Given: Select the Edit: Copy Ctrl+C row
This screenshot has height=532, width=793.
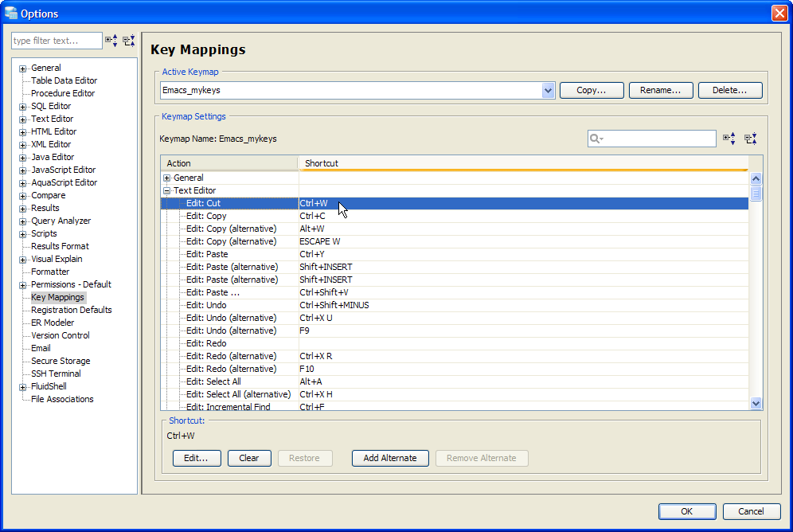Looking at the screenshot, I should pos(454,216).
